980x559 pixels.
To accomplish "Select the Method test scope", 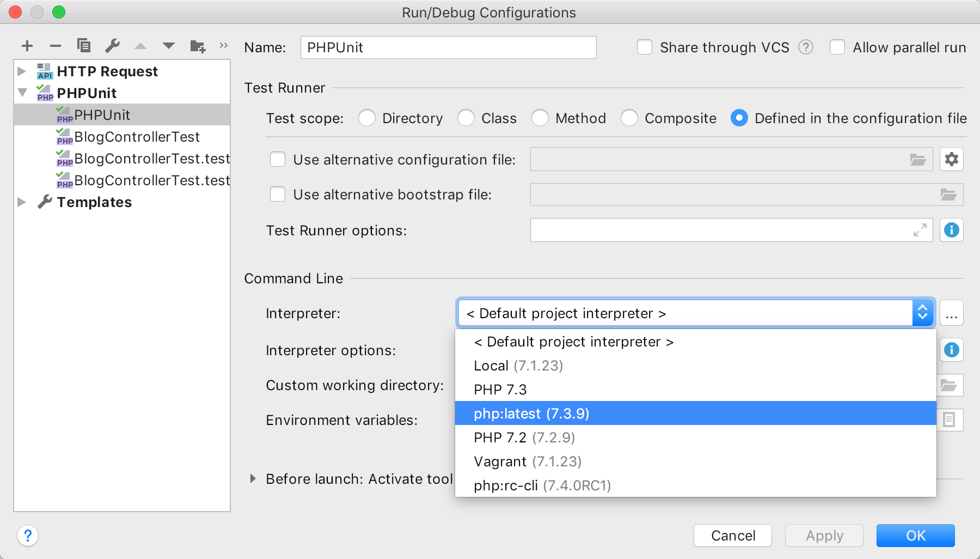I will click(x=540, y=118).
